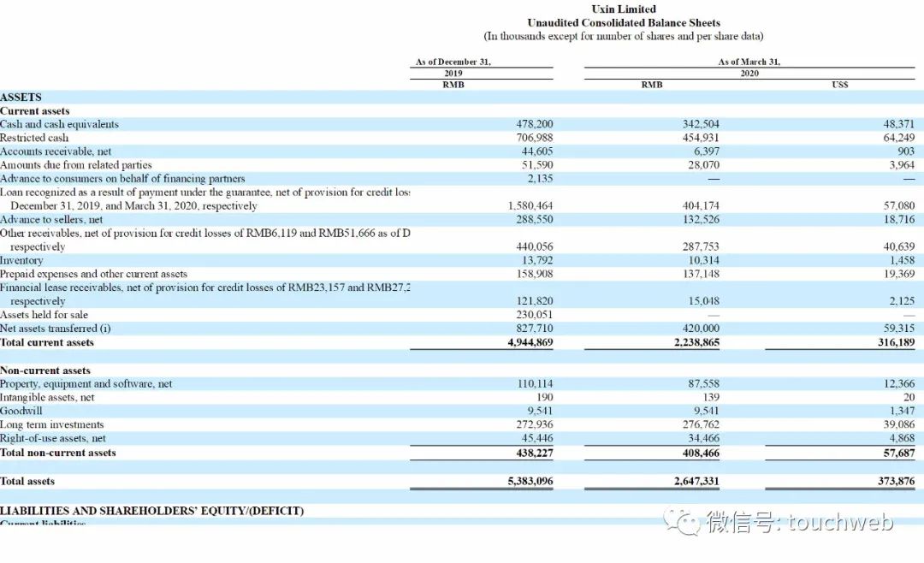Click 'Intangible assets, net' label

47,397
